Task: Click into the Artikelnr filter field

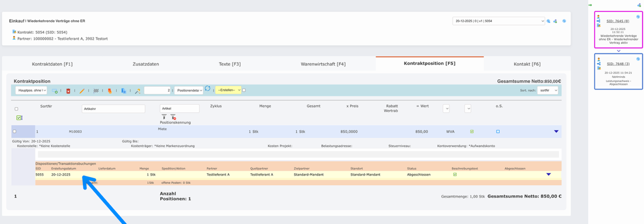Action: coord(113,109)
